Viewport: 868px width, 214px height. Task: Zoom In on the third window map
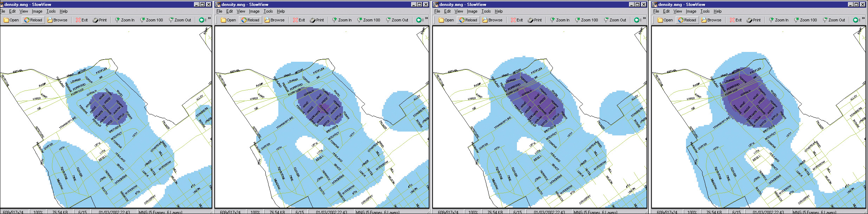(x=560, y=20)
